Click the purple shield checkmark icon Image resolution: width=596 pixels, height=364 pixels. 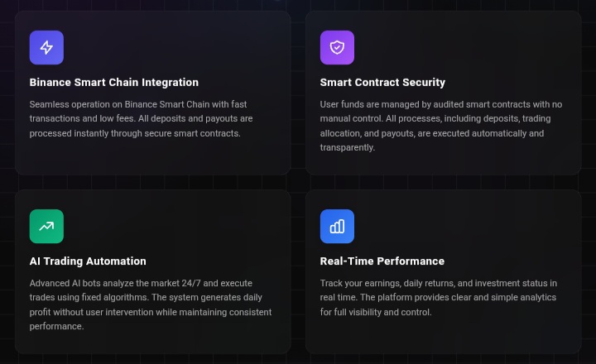click(337, 47)
